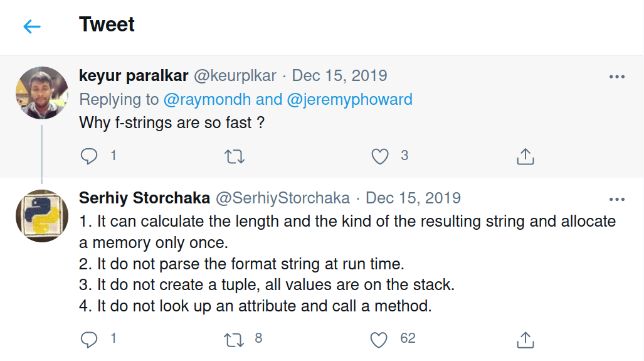
Task: Open the @raymondh mention link
Action: (x=207, y=99)
